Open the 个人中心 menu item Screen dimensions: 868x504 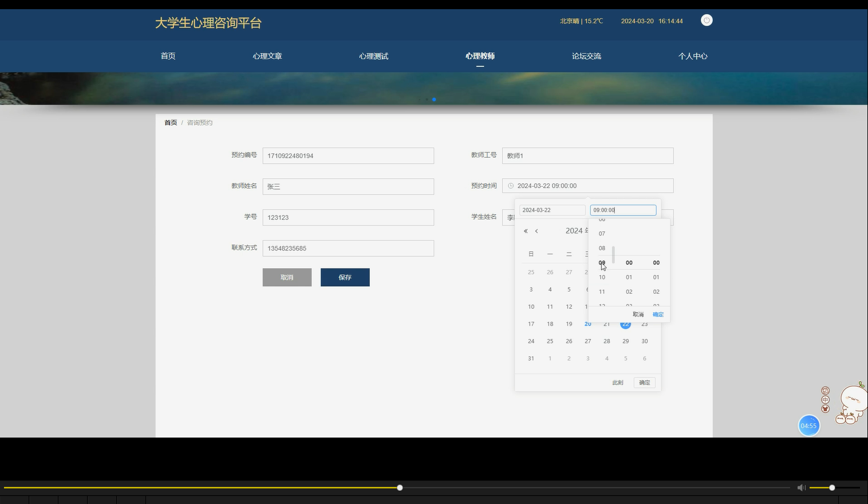(693, 56)
